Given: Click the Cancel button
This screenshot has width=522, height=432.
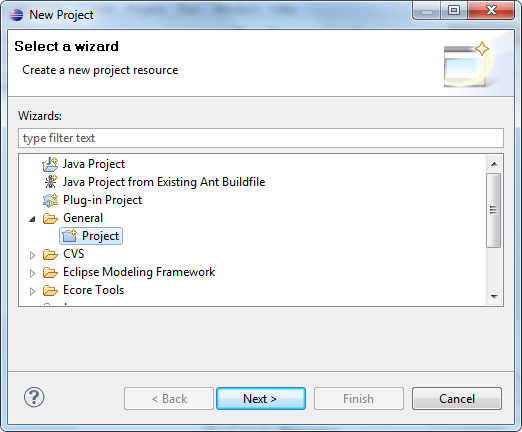Looking at the screenshot, I should (x=457, y=398).
